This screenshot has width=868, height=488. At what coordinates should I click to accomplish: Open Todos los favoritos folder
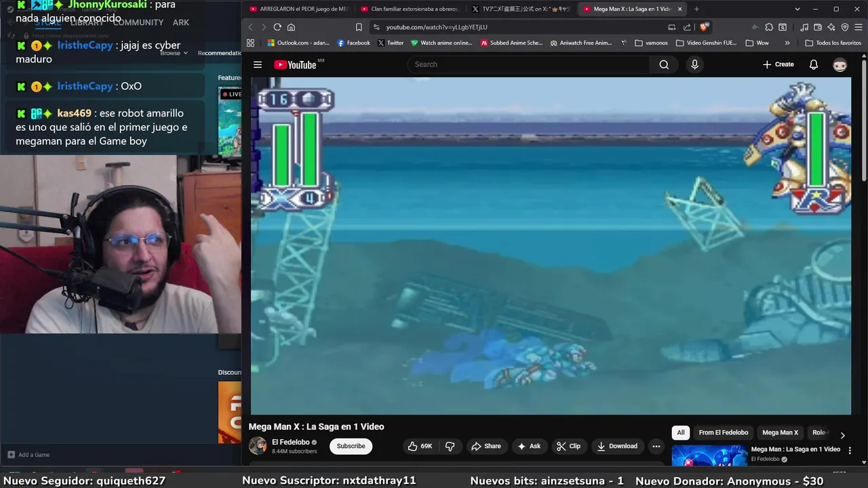tap(833, 43)
